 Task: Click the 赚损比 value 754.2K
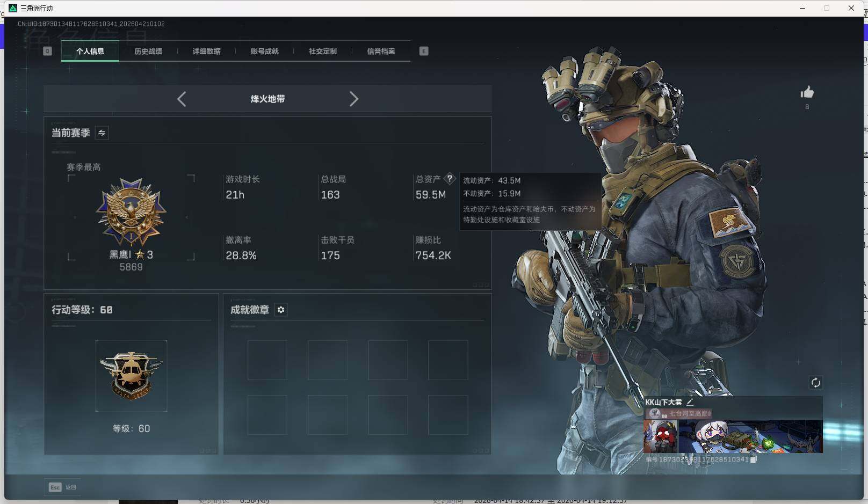click(x=433, y=255)
